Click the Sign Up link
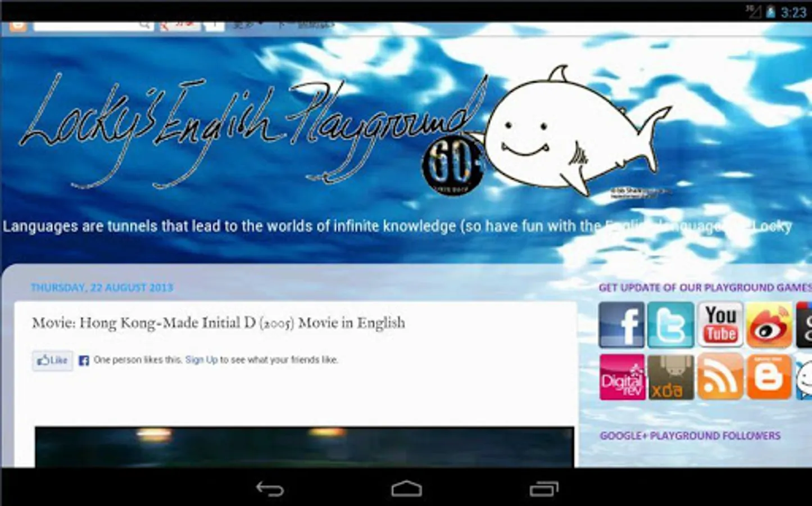Screen dimensions: 812x506 tap(201, 360)
